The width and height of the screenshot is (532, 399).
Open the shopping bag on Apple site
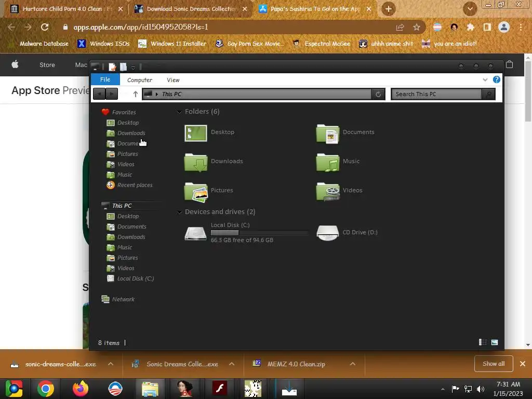[x=509, y=64]
